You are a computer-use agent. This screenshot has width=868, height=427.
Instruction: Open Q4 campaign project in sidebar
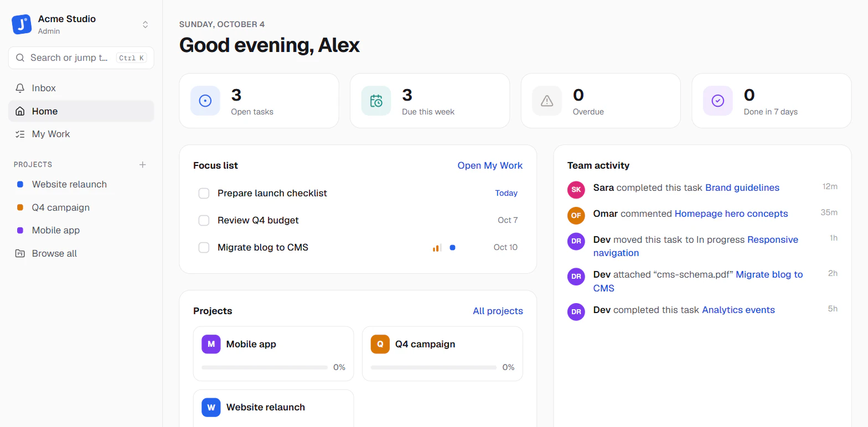coord(81,207)
